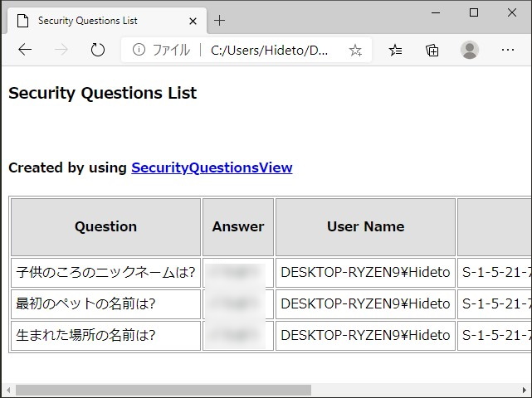This screenshot has width=532, height=398.
Task: Click the horizontal scrollbar thumb
Action: pyautogui.click(x=164, y=390)
